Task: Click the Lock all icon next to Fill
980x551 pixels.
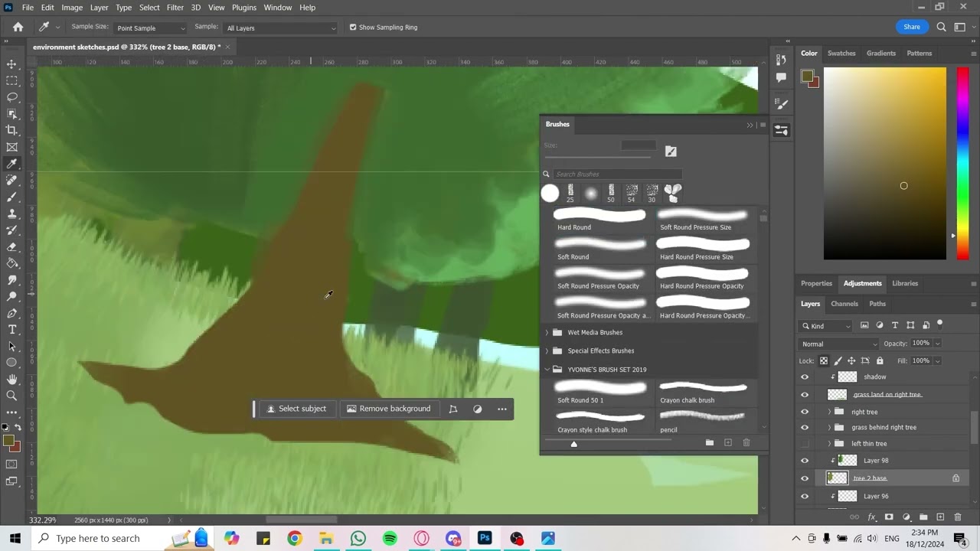Action: click(x=880, y=360)
